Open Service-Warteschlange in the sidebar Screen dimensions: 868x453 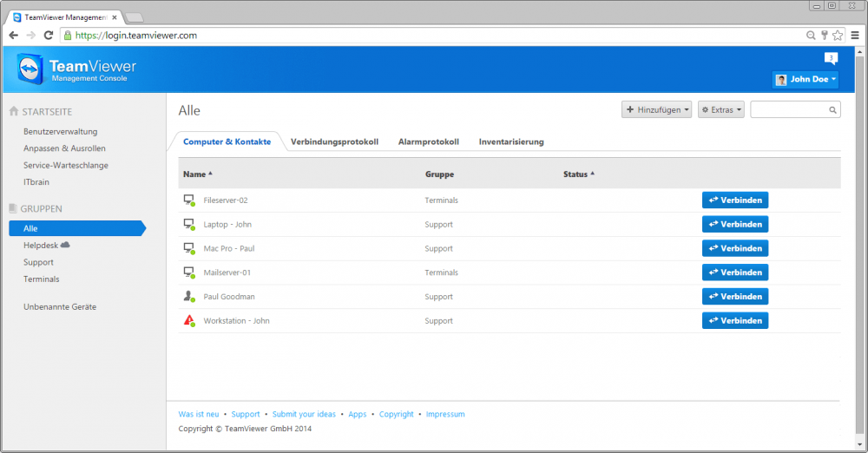pos(66,165)
